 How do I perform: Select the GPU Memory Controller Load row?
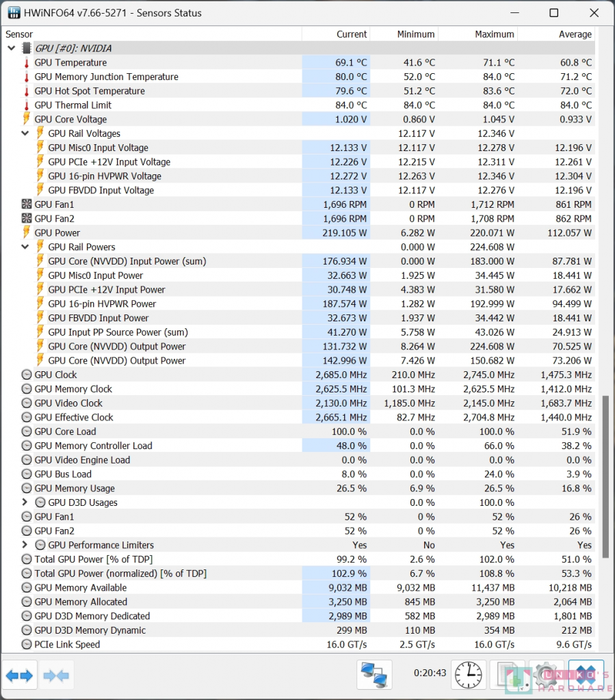299,446
